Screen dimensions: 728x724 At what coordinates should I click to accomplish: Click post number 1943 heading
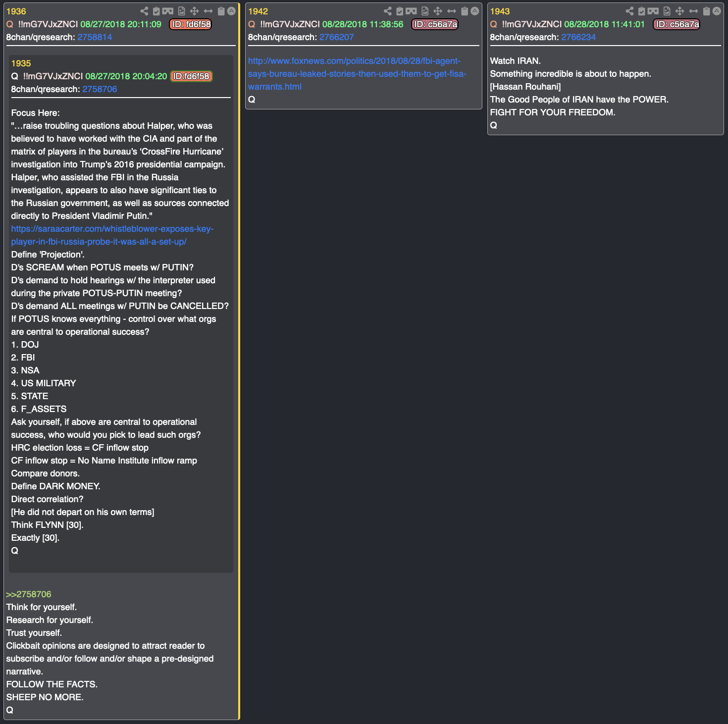(500, 11)
